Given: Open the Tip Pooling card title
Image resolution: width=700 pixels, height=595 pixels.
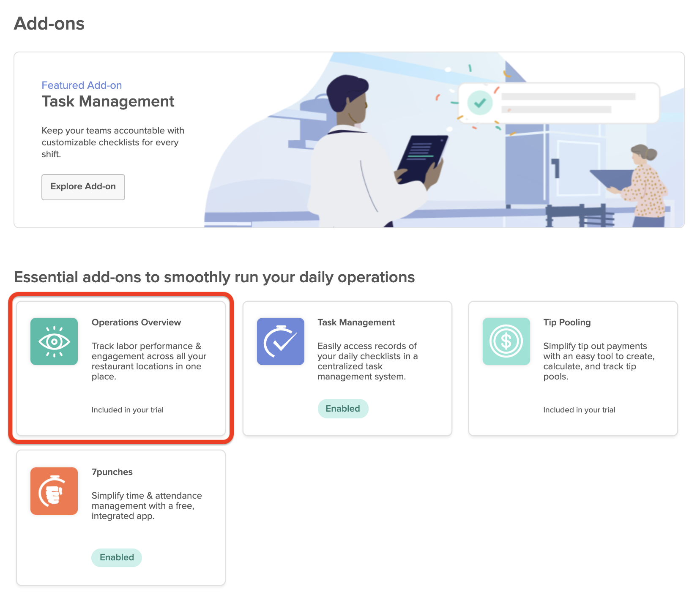Looking at the screenshot, I should [x=567, y=322].
